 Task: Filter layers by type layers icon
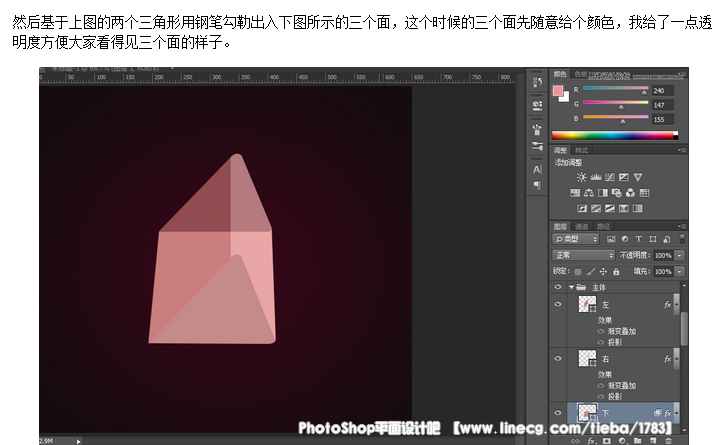point(637,240)
